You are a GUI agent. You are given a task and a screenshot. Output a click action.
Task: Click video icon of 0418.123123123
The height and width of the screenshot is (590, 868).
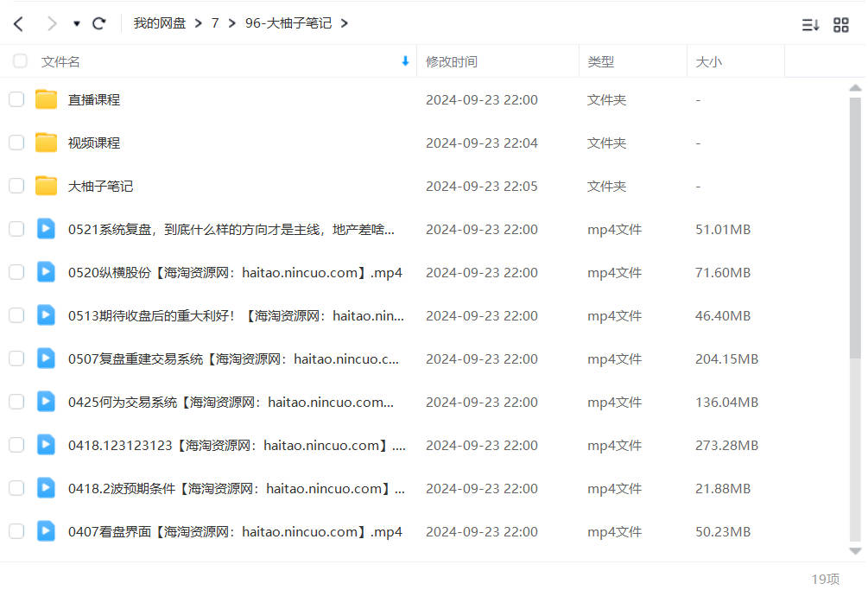(x=46, y=444)
